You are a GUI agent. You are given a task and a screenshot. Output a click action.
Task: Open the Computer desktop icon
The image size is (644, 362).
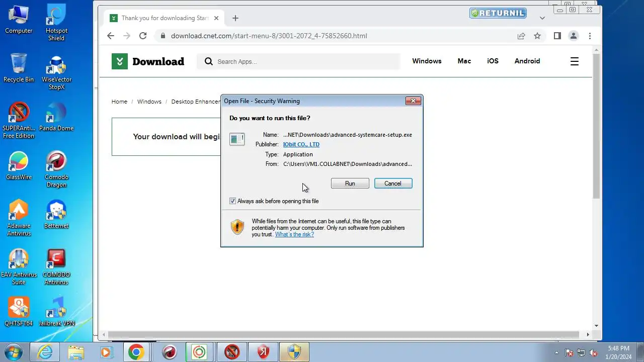point(19,19)
